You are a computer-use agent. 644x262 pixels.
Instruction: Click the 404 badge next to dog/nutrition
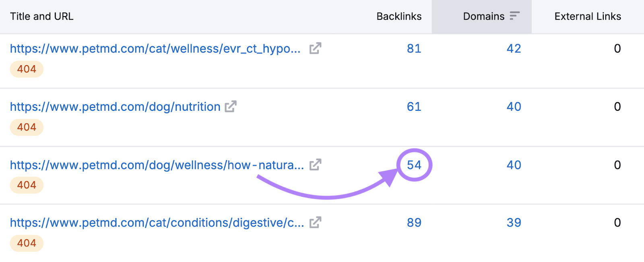pos(26,127)
